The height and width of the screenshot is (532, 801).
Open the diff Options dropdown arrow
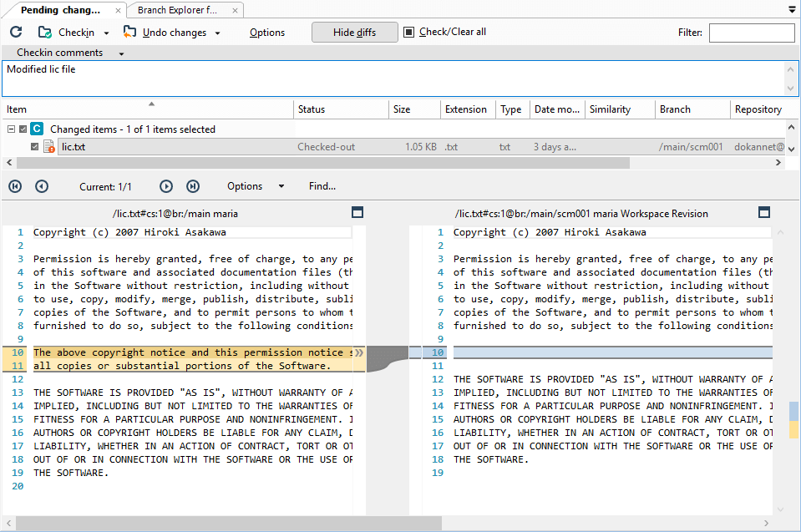coord(281,186)
